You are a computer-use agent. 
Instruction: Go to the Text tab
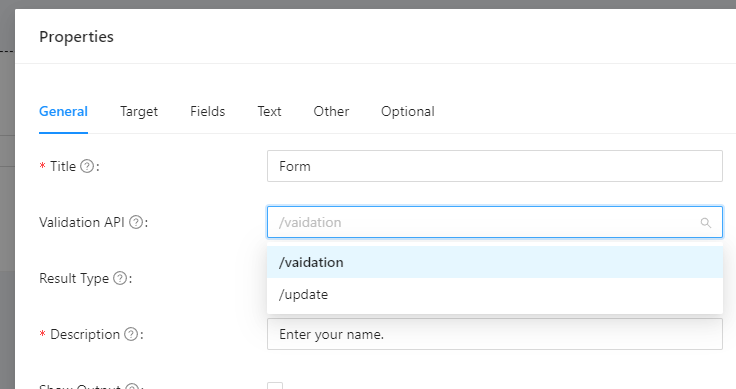tap(269, 111)
